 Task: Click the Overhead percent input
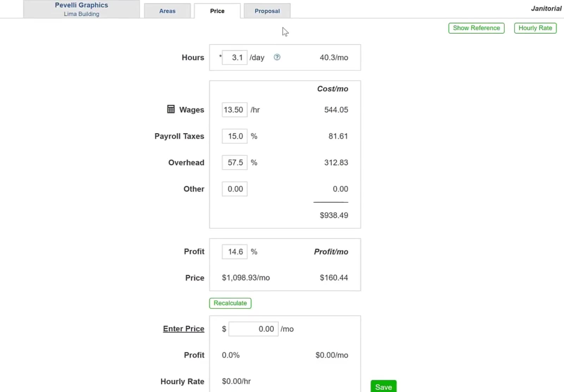[234, 163]
